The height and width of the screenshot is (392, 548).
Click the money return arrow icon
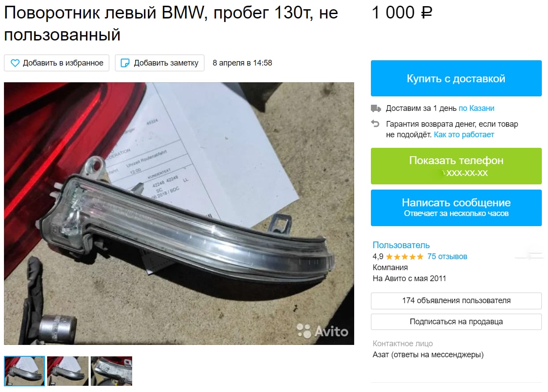375,124
